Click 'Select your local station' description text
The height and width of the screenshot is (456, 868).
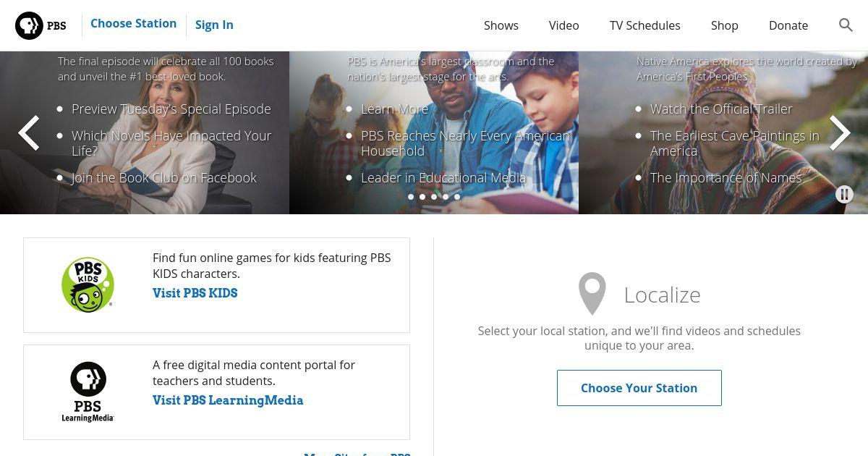tap(639, 338)
